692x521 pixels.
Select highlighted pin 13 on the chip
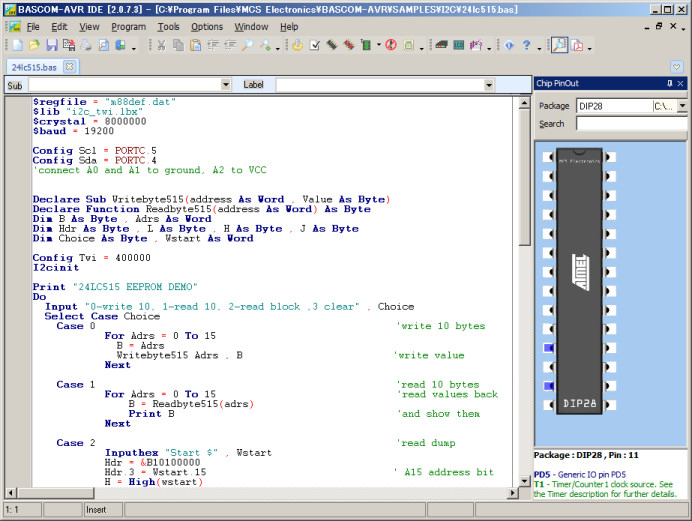click(x=549, y=386)
